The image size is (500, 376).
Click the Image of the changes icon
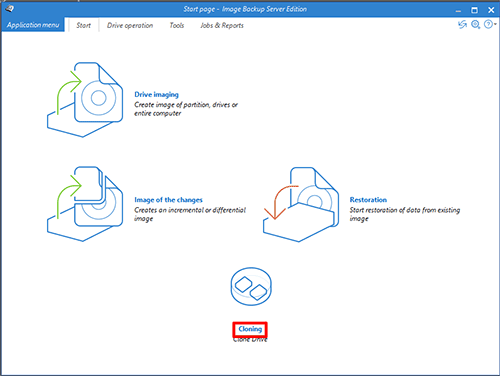pyautogui.click(x=85, y=204)
